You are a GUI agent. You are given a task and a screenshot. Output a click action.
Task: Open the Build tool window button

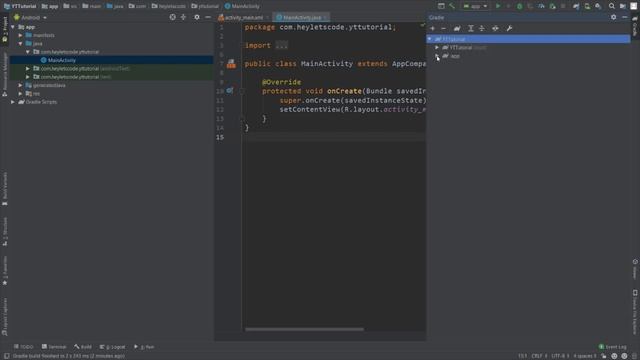point(83,347)
